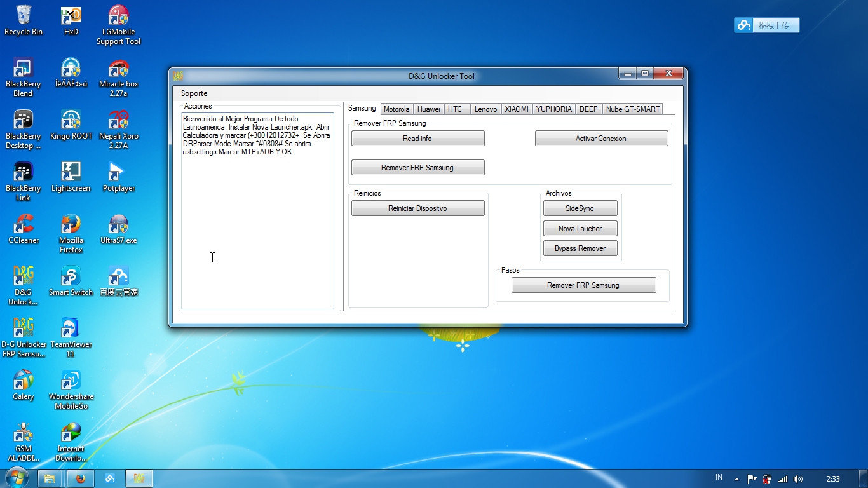Open Internet Downlo... desktop shortcut
This screenshot has height=488, width=868.
tap(71, 442)
